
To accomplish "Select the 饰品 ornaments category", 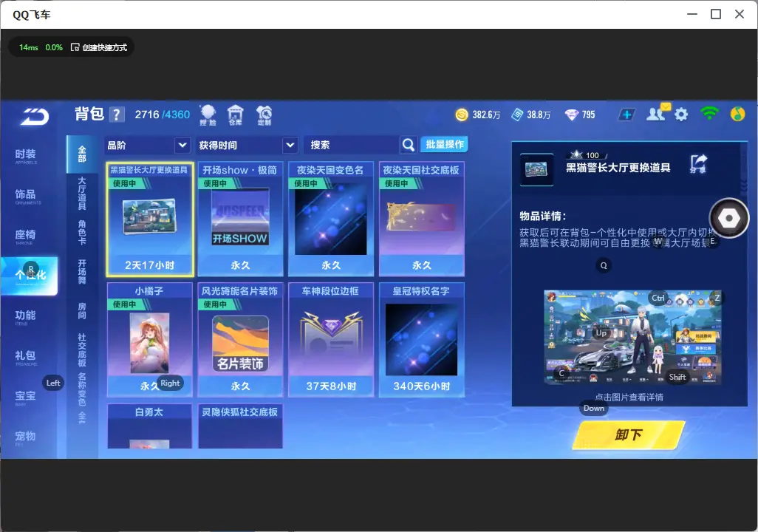I will tap(26, 196).
